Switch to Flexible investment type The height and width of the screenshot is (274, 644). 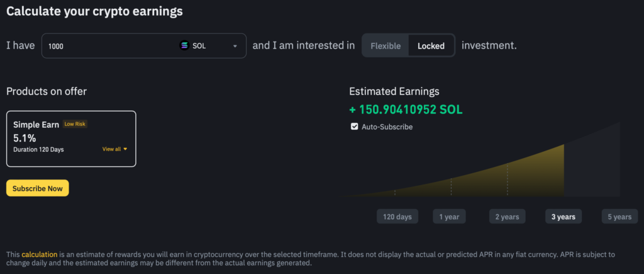pyautogui.click(x=386, y=46)
